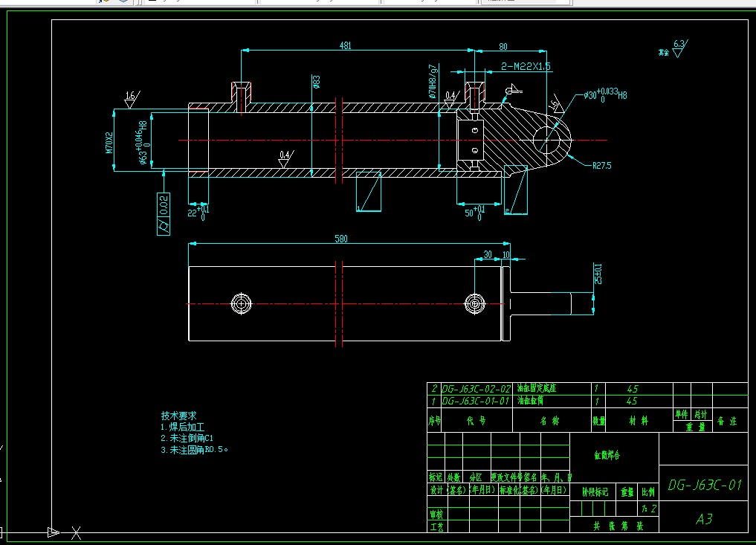Select the 0.02 flatness tolerance value
This screenshot has width=756, height=545.
[x=164, y=205]
